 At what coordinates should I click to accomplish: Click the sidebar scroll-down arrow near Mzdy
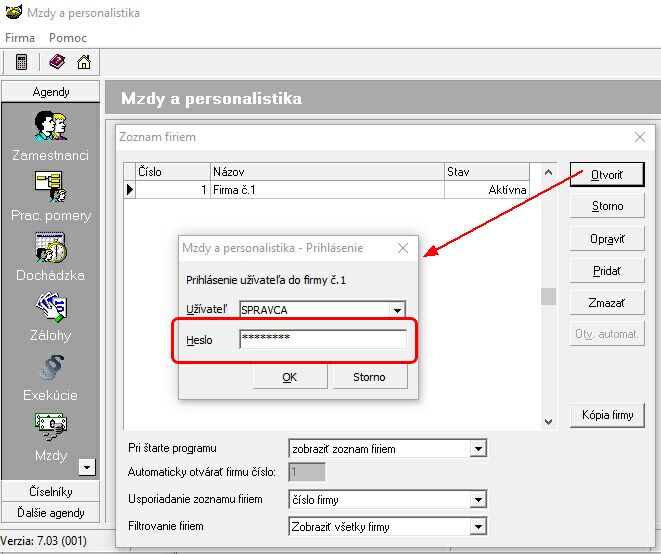coord(87,467)
